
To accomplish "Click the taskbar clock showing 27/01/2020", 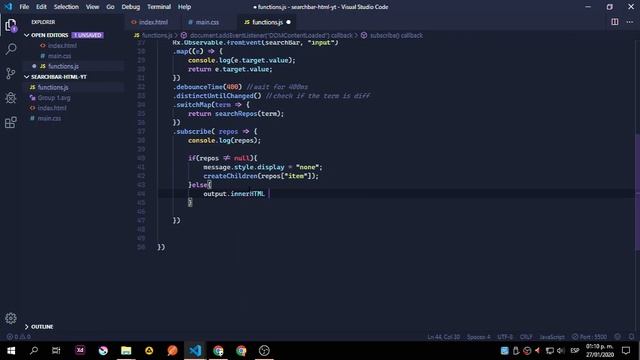I will click(600, 351).
